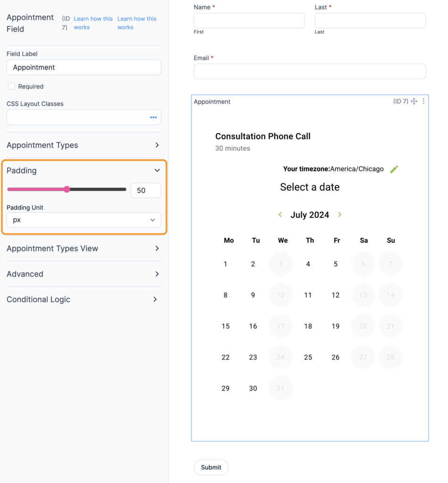Click the Select a date heading

(x=310, y=187)
